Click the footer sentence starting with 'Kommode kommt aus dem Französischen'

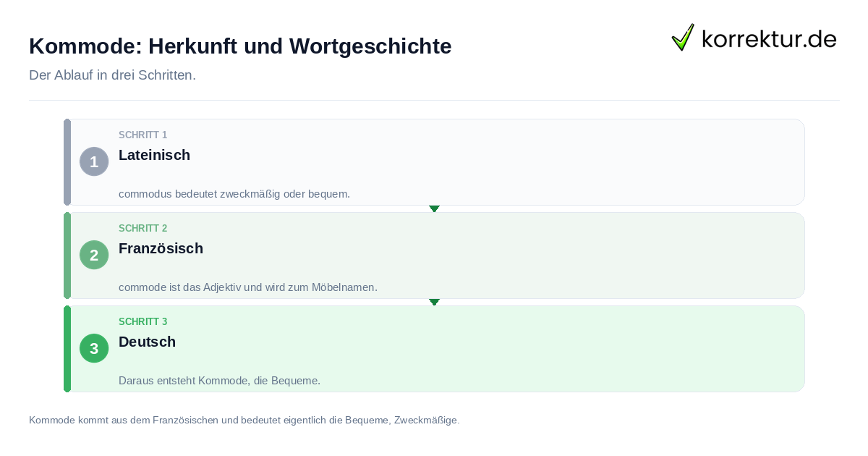click(x=244, y=420)
